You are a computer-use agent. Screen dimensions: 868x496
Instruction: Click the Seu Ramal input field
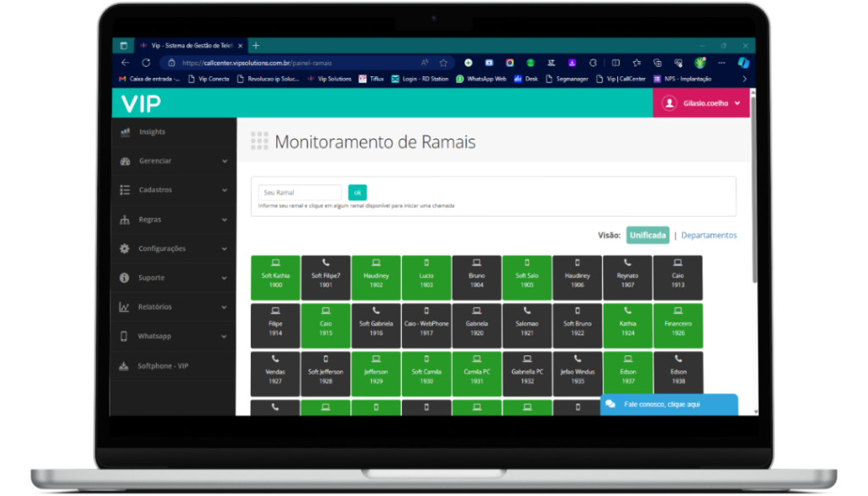point(300,192)
